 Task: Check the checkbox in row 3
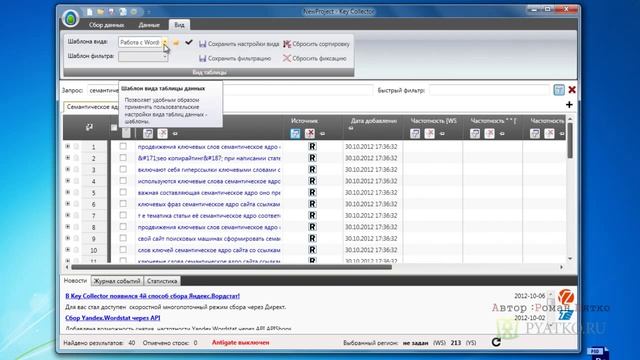tap(123, 169)
